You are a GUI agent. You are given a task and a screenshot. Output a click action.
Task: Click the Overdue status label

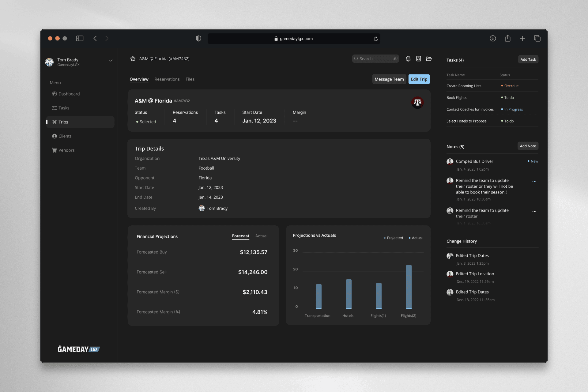tap(510, 86)
